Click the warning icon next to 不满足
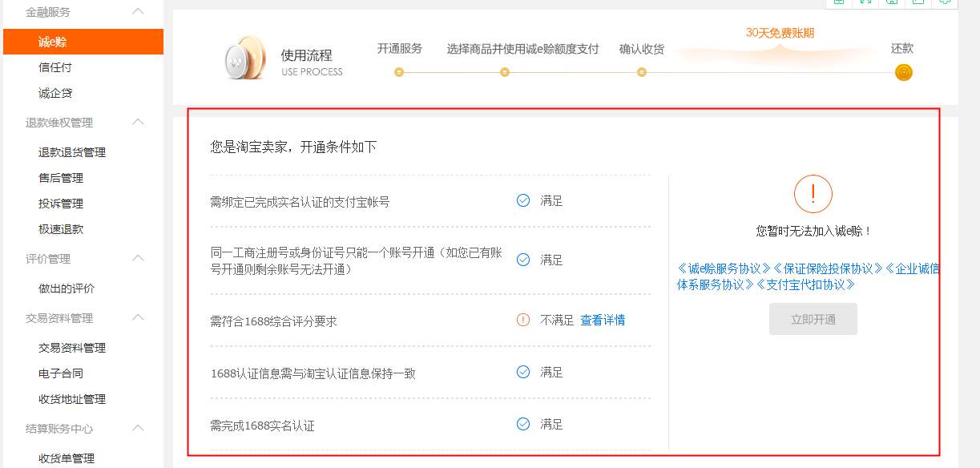This screenshot has height=468, width=980. pos(522,319)
